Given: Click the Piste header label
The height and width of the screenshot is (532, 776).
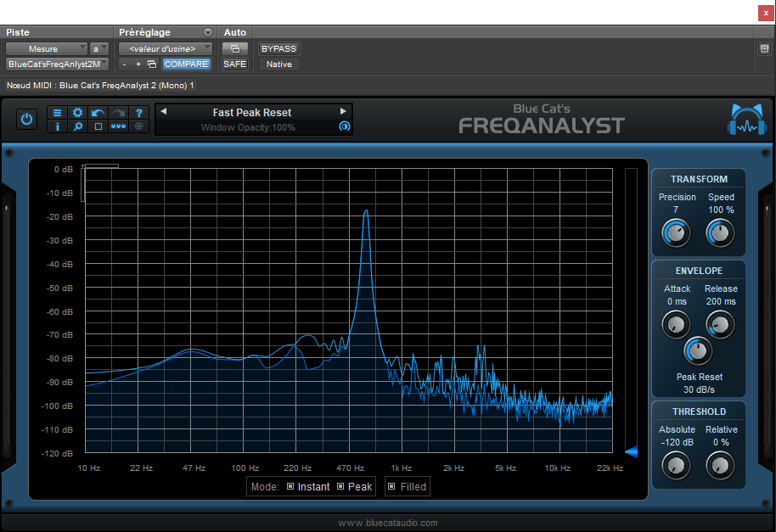Looking at the screenshot, I should point(18,32).
